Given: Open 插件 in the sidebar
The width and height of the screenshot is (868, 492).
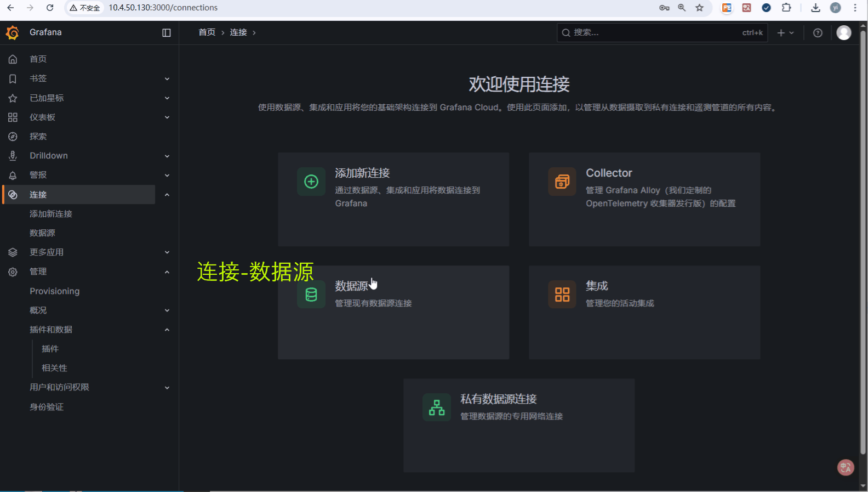Looking at the screenshot, I should (x=50, y=349).
